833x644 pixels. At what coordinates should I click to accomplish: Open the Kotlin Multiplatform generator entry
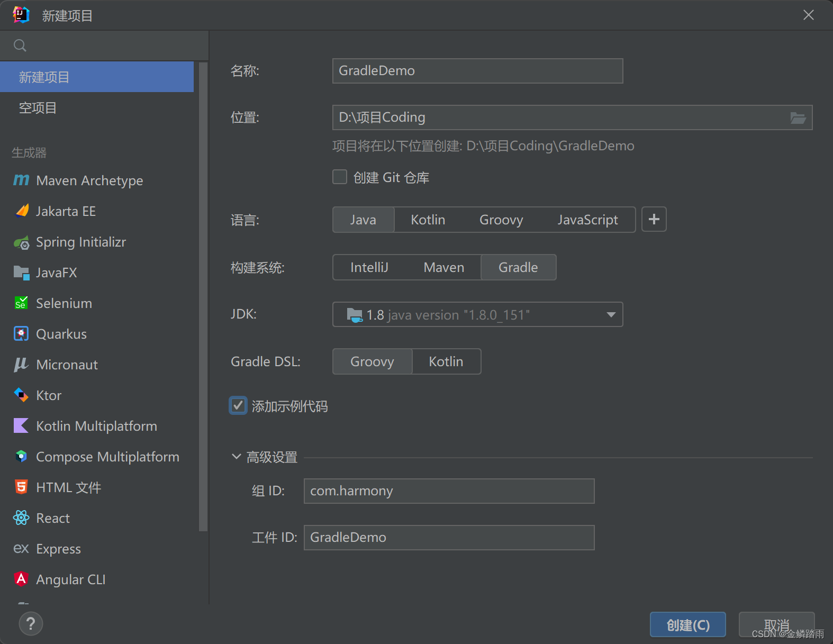point(97,426)
